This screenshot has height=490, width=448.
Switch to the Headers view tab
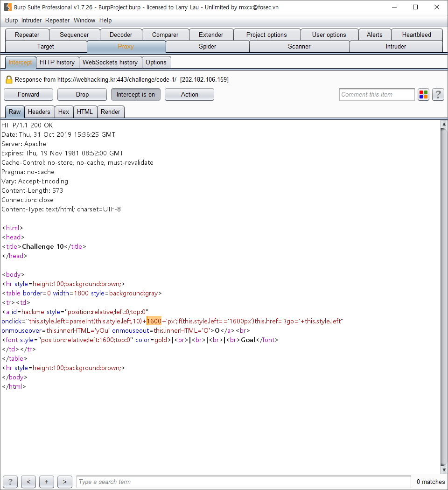click(x=39, y=112)
